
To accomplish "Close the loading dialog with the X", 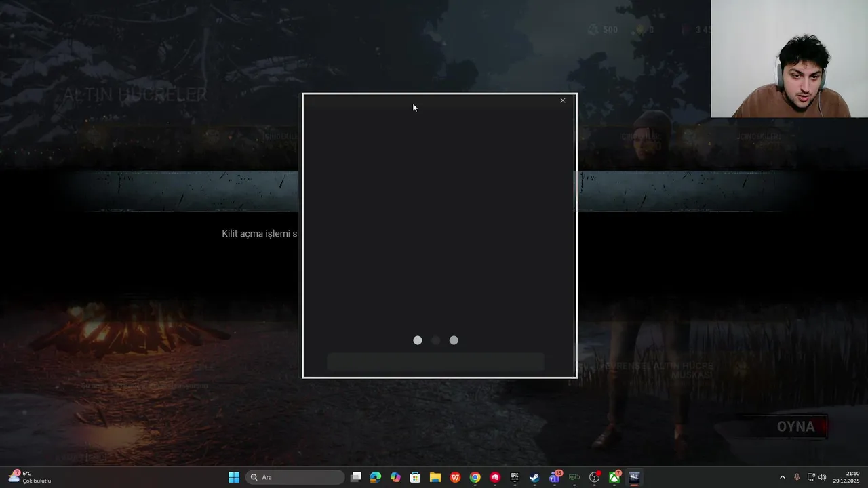I will (x=562, y=100).
